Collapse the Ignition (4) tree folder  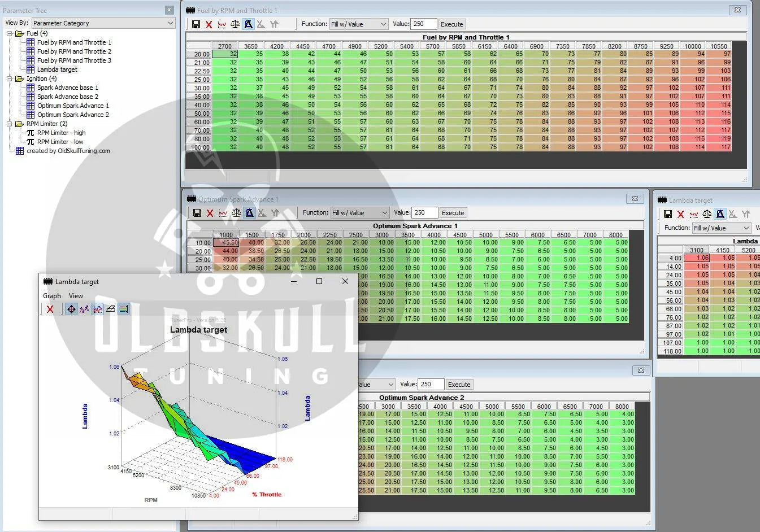[10, 79]
